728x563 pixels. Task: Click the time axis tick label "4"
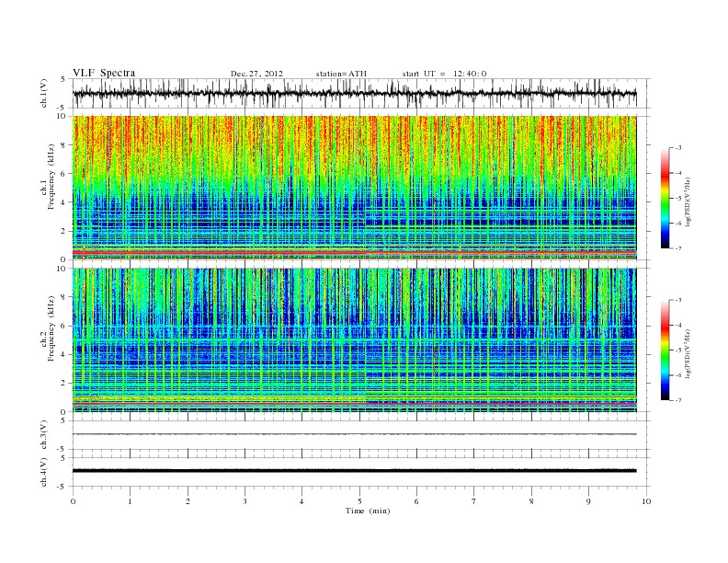coord(302,501)
